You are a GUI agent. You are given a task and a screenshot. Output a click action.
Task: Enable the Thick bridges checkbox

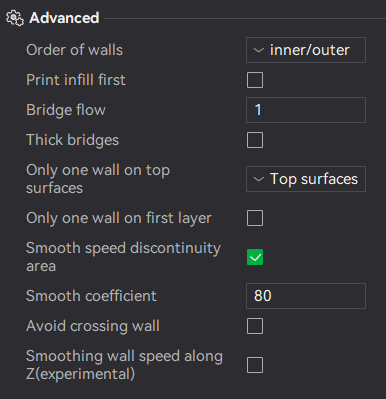(x=255, y=140)
